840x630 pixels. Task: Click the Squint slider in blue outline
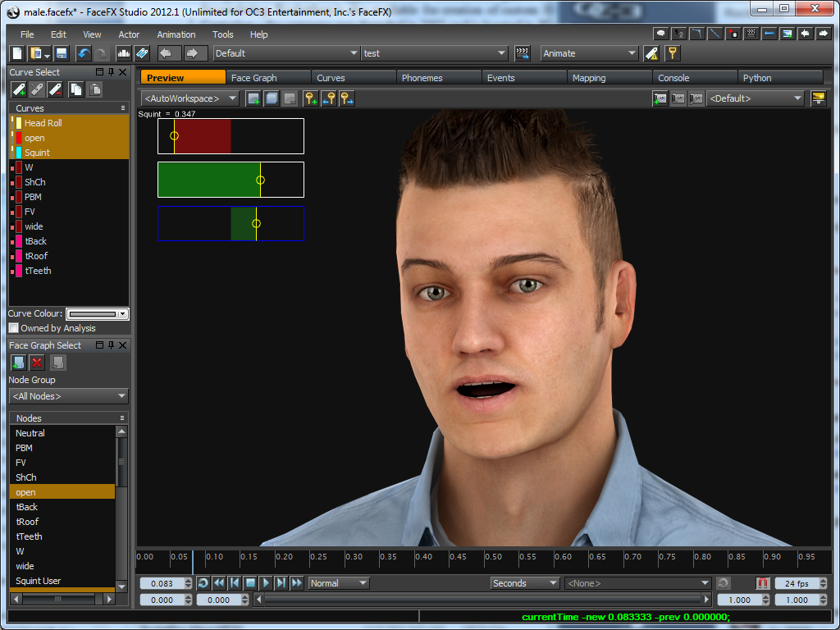point(231,223)
